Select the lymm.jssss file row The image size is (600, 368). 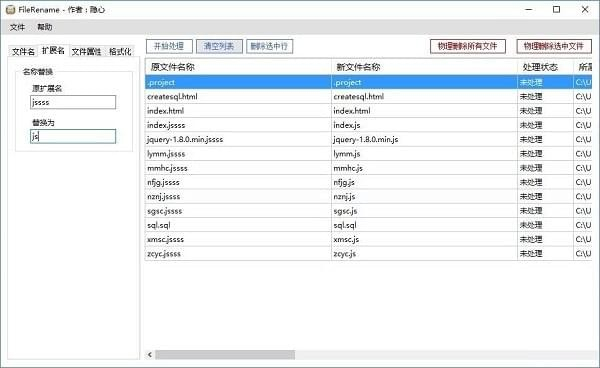coord(368,154)
